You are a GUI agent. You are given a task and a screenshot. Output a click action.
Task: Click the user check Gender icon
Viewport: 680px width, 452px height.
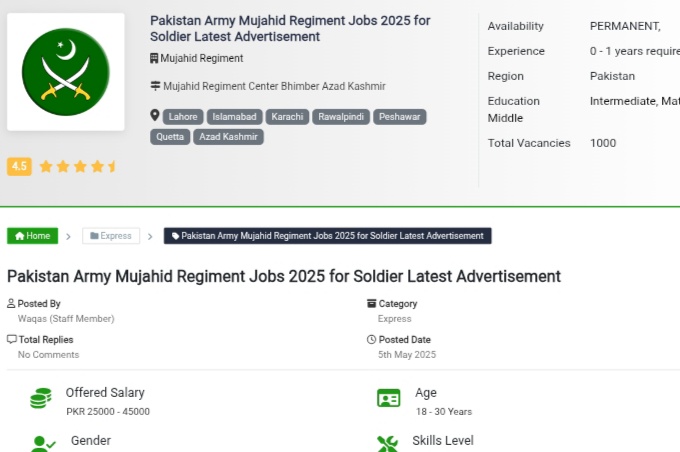[42, 444]
